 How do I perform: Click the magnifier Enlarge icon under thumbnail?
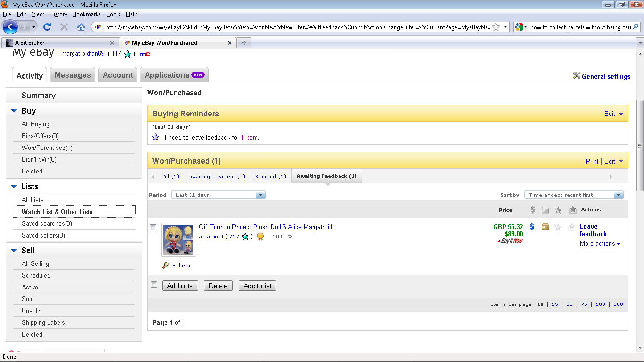coord(165,265)
